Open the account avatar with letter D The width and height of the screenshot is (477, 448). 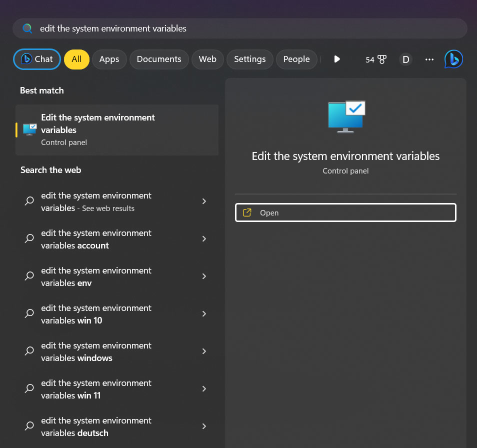coord(405,59)
